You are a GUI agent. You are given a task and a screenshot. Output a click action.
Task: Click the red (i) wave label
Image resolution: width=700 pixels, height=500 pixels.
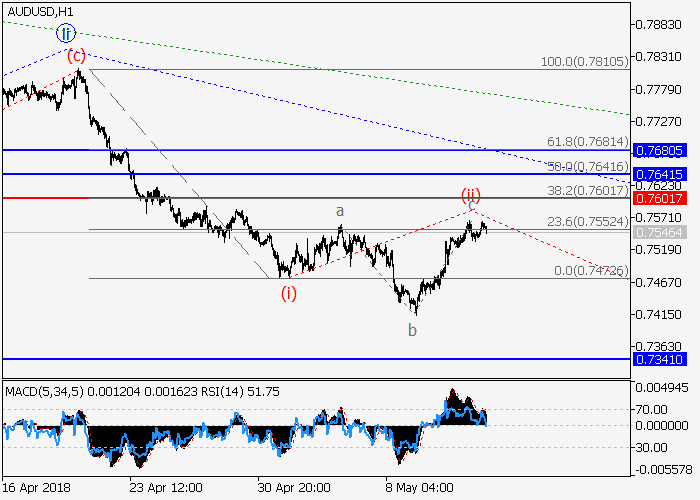point(288,293)
